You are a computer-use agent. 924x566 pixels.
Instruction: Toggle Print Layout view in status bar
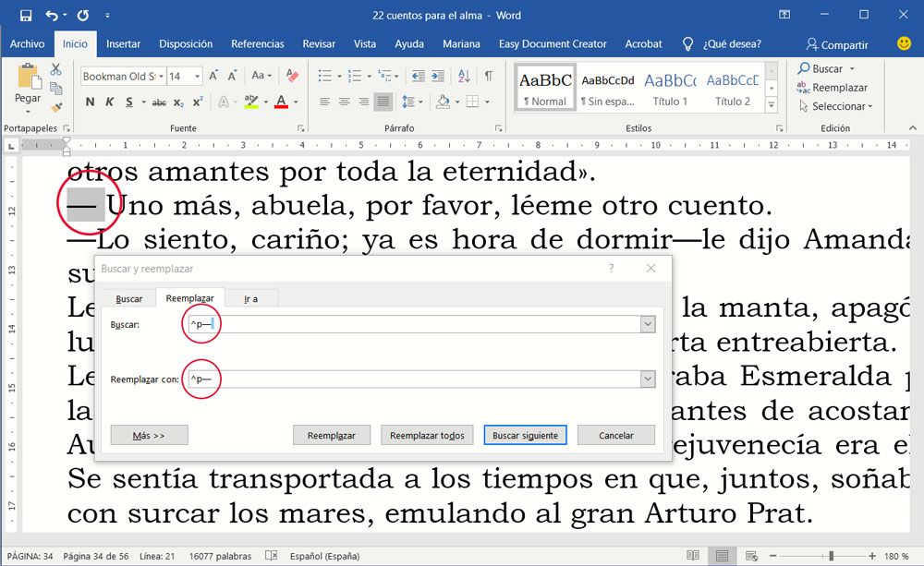click(x=722, y=556)
